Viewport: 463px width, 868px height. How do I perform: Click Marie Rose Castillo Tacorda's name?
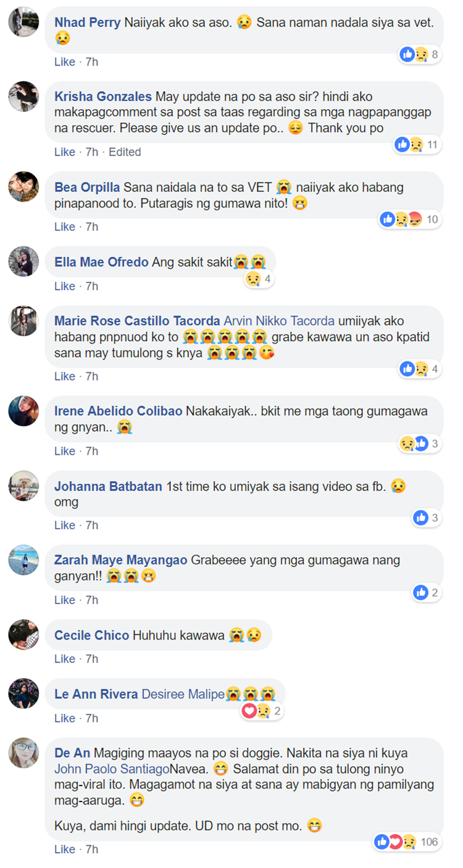[x=137, y=321]
